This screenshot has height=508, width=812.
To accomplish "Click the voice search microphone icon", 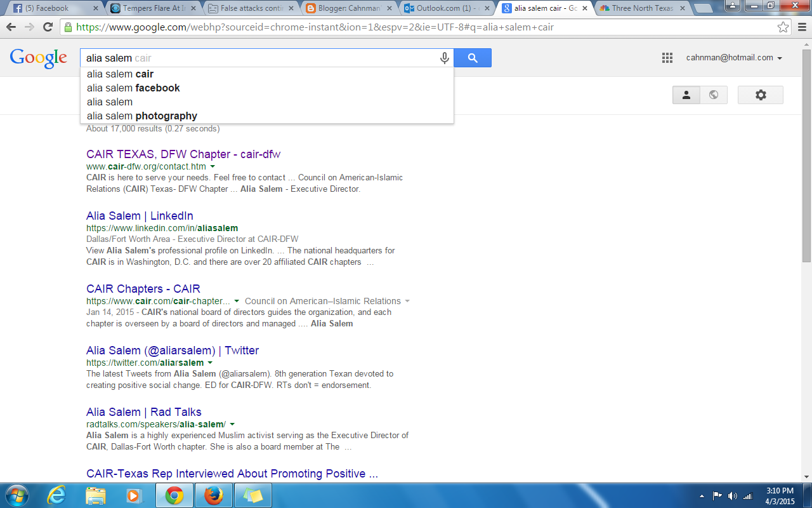I will pos(445,58).
